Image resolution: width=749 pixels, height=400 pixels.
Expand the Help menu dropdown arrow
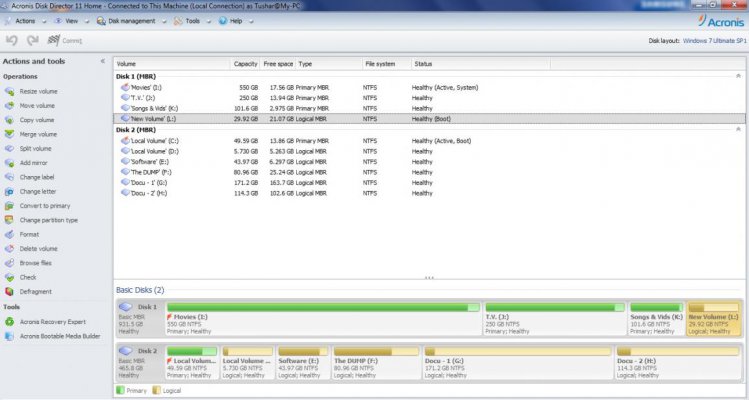251,22
